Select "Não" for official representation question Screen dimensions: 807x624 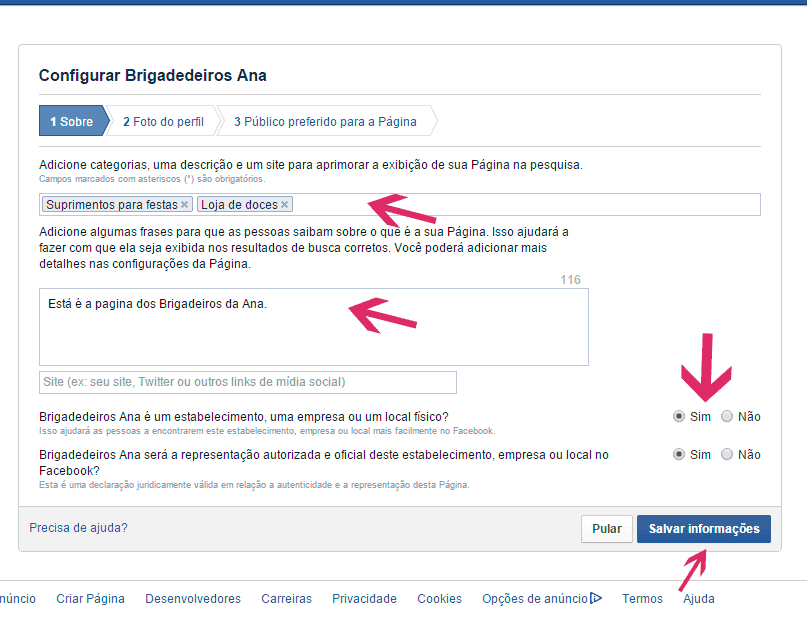coord(728,454)
